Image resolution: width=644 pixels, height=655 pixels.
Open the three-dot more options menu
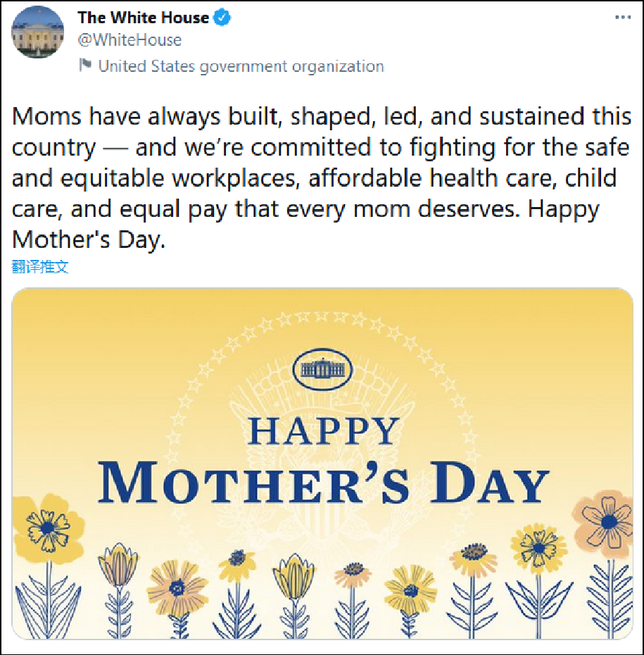tap(623, 18)
